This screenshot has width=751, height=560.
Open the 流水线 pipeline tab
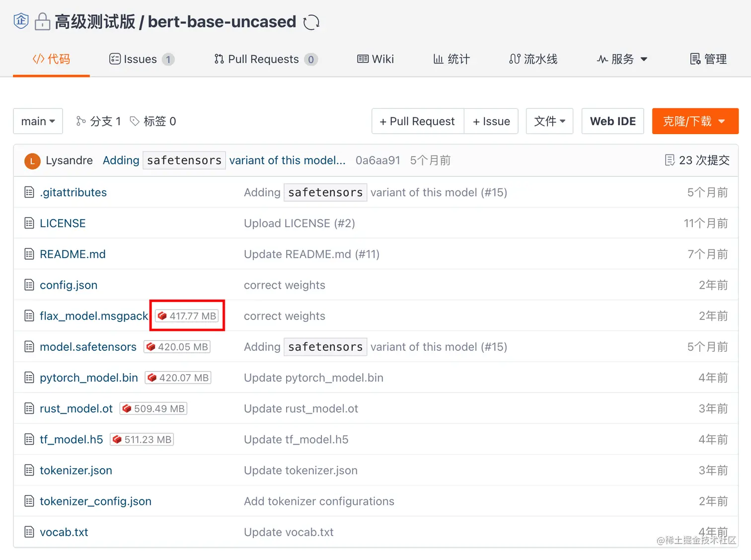tap(533, 59)
